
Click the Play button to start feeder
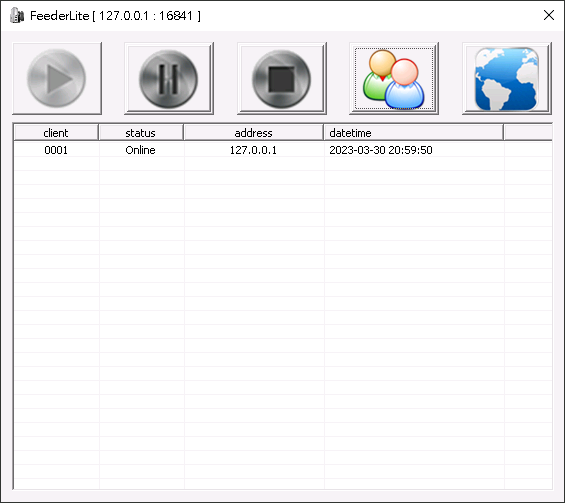(57, 78)
